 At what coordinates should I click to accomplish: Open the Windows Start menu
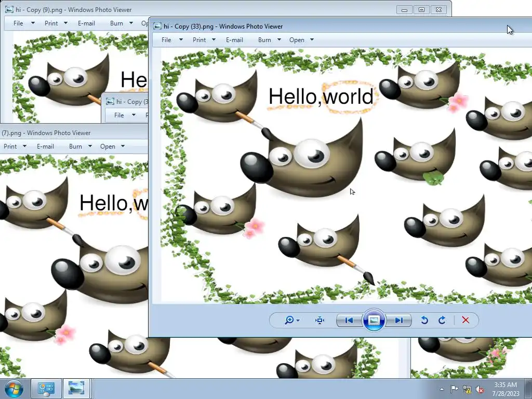pos(14,389)
